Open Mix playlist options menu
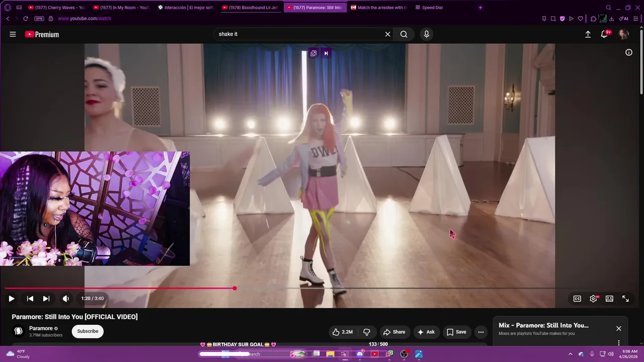This screenshot has height=362, width=644. tap(619, 343)
